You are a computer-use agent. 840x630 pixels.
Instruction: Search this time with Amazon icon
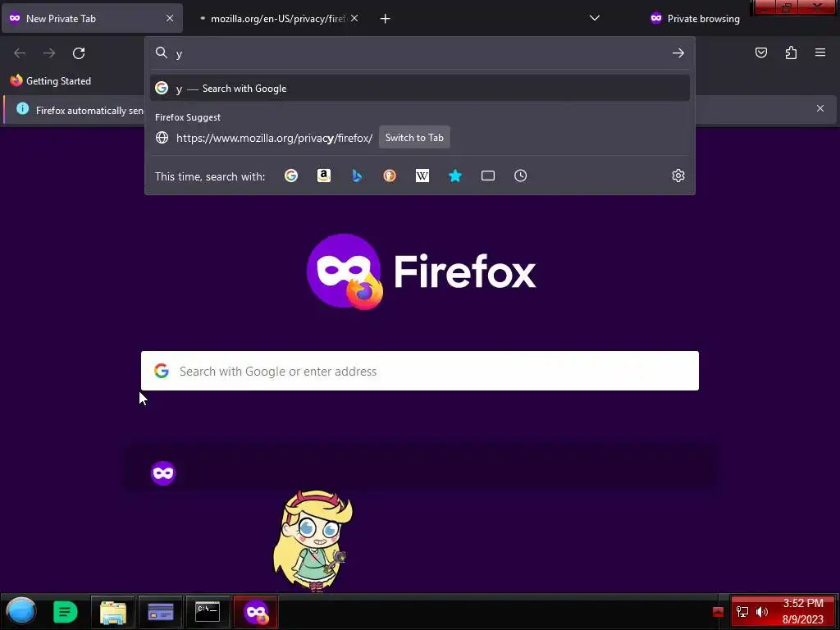point(323,176)
